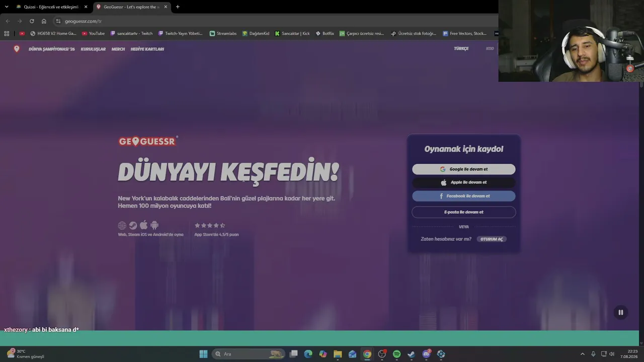Open the YouTube bookmark
The width and height of the screenshot is (644, 362).
point(93,34)
